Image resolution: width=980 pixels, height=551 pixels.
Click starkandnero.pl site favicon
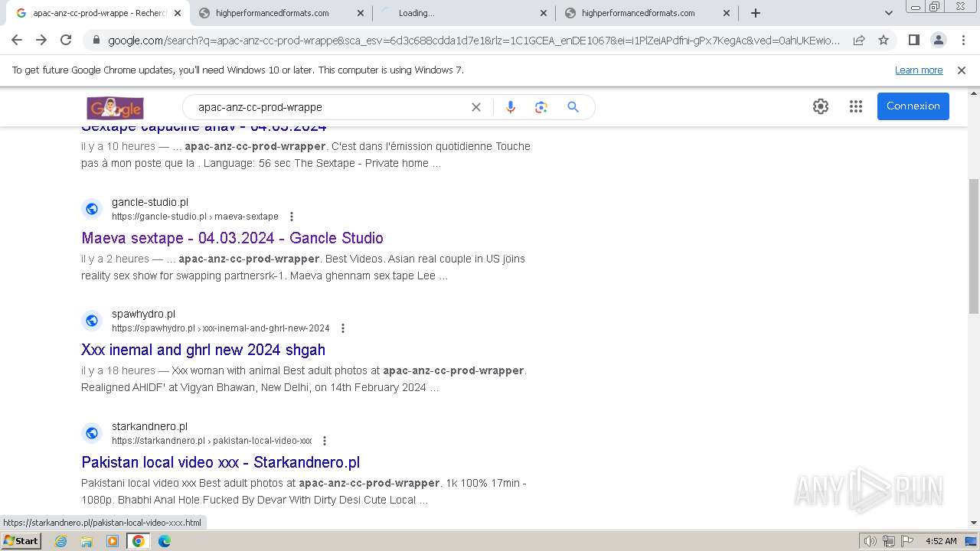click(92, 433)
